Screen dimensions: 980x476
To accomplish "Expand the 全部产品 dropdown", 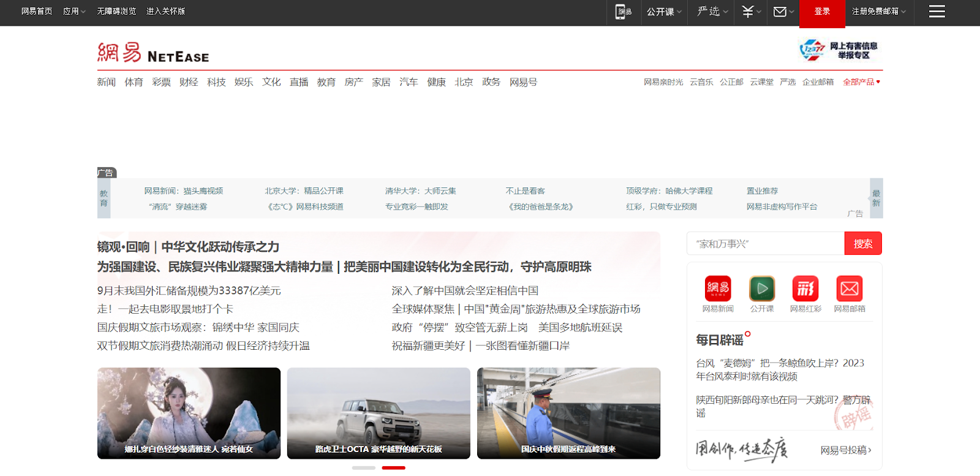I will [x=861, y=82].
